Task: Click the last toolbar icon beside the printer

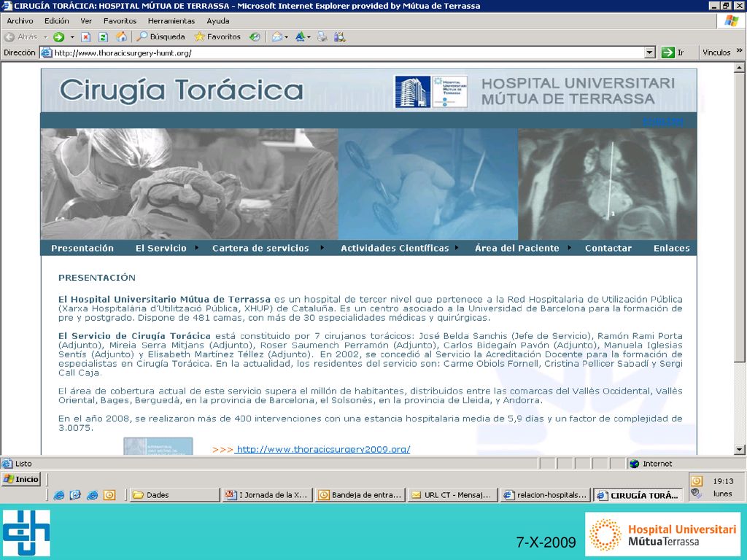Action: tap(340, 36)
